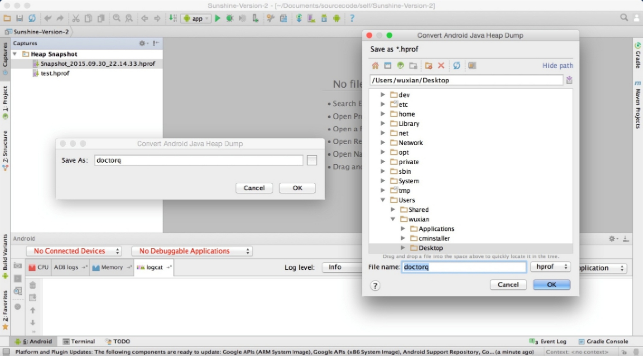Open the Event Log tab
This screenshot has width=644, height=357.
548,342
